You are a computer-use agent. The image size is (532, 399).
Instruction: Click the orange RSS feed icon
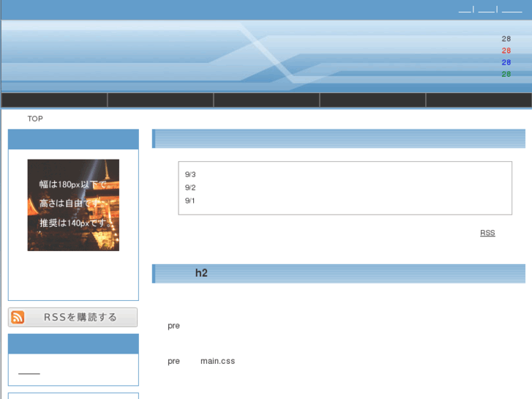click(x=18, y=318)
